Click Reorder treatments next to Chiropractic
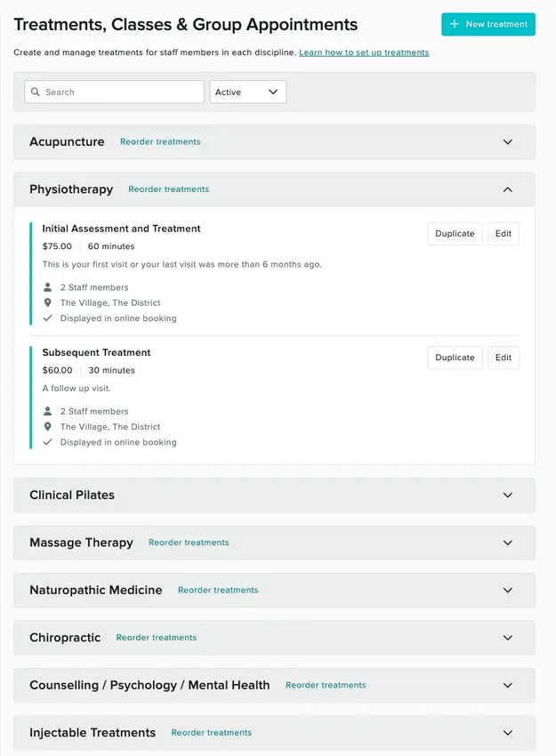 click(157, 638)
